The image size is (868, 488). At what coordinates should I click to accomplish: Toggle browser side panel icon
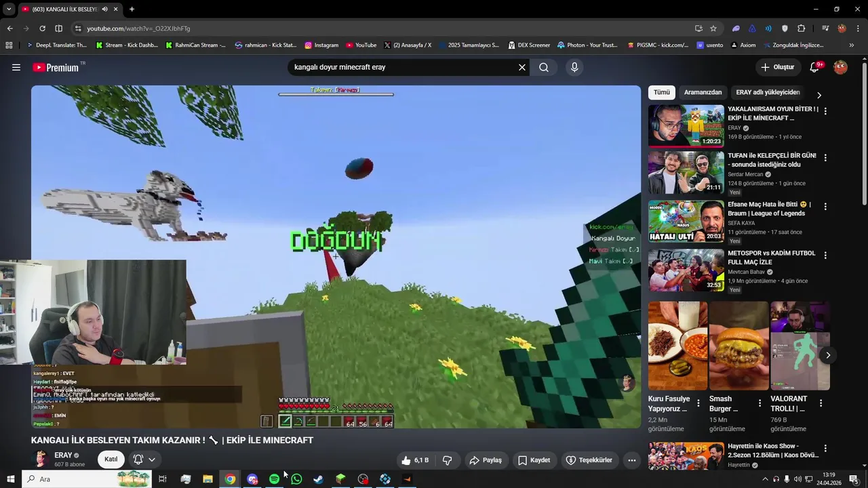tap(58, 28)
